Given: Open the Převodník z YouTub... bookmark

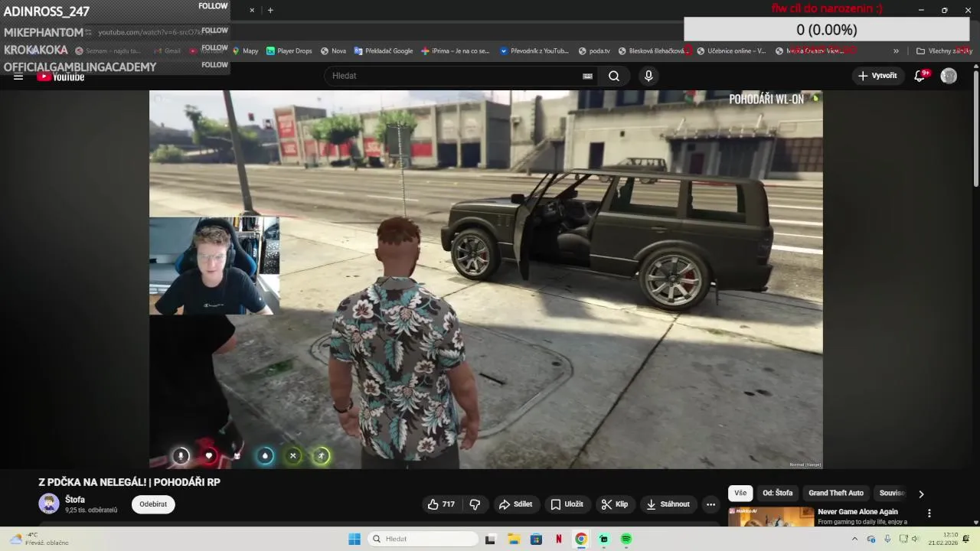Looking at the screenshot, I should 534,51.
